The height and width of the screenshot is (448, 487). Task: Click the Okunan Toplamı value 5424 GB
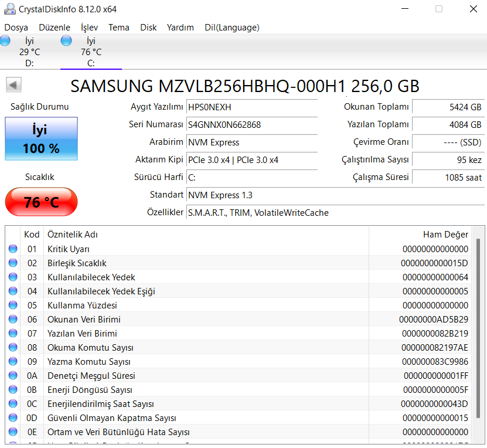coord(448,107)
